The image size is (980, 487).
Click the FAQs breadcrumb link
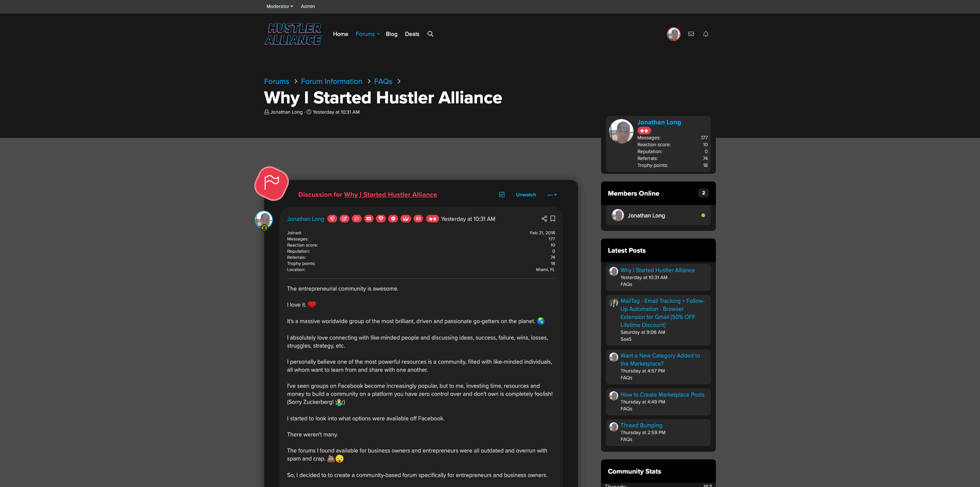coord(383,81)
